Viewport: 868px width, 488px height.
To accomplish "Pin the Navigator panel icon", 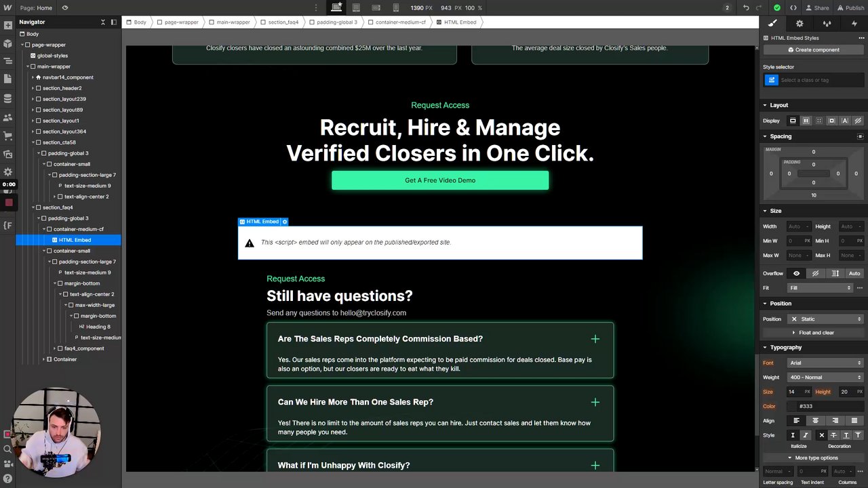I will click(x=113, y=22).
